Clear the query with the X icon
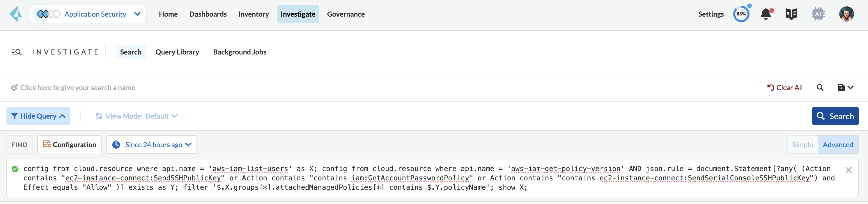This screenshot has width=868, height=204. (848, 170)
